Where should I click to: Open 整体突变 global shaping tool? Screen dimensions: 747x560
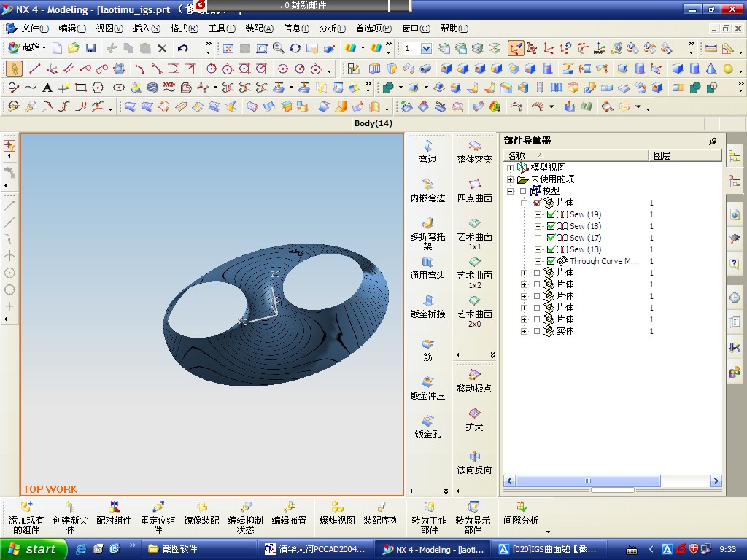point(474,152)
